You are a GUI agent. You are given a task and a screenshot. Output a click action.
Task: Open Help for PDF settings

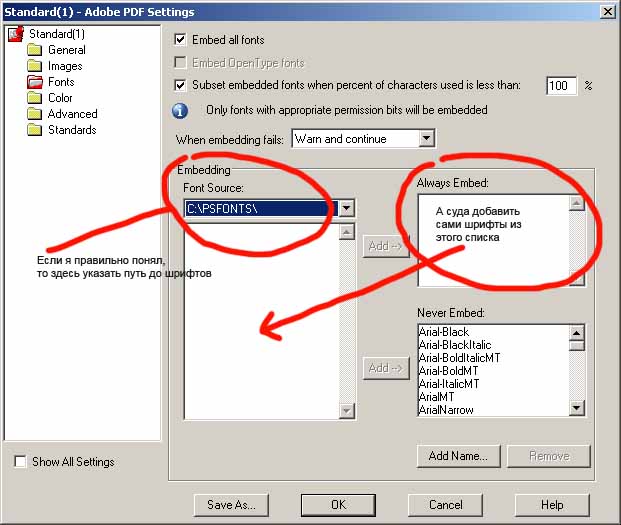point(552,505)
